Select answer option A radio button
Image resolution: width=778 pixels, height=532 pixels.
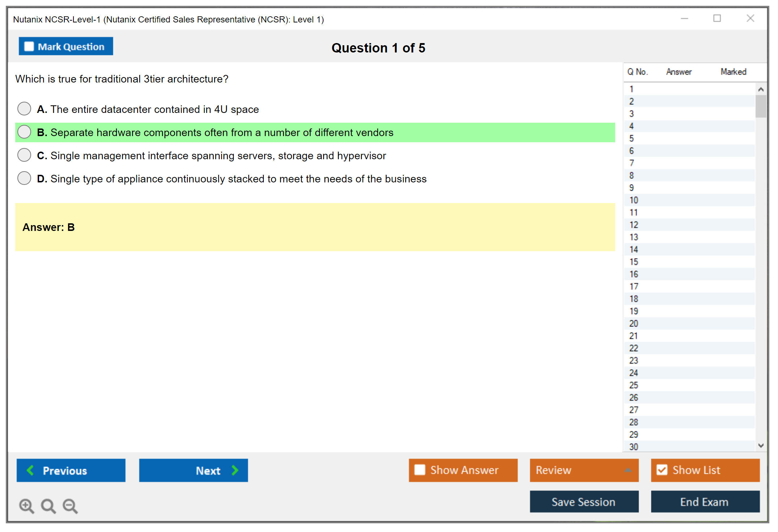24,109
